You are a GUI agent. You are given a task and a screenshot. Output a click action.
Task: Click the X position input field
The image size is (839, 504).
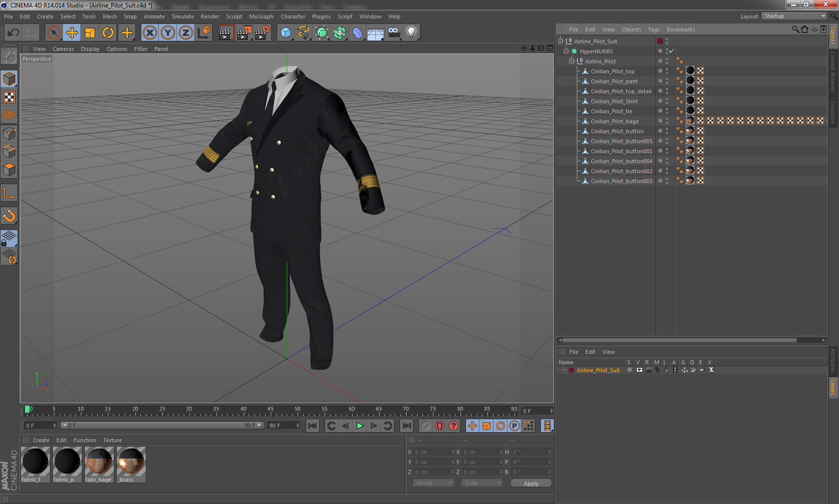pos(433,452)
